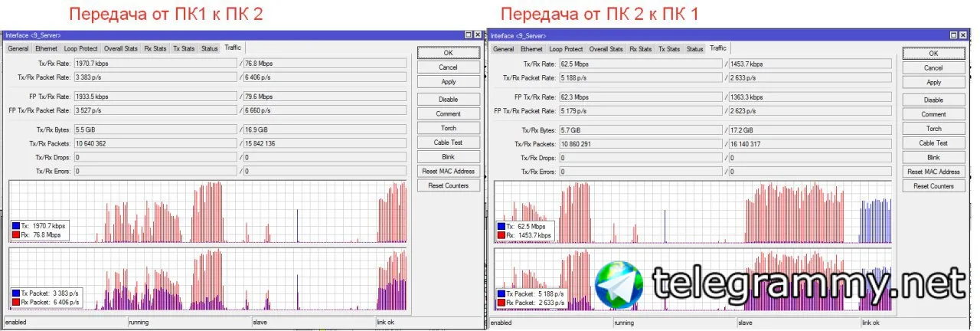980x331 pixels.
Task: Click Cancel button in right window
Action: coord(933,68)
